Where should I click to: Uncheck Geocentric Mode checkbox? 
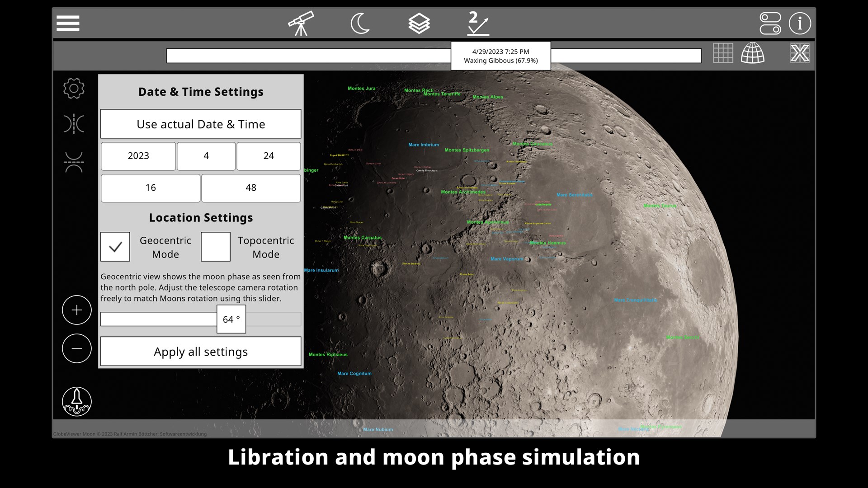pyautogui.click(x=115, y=247)
